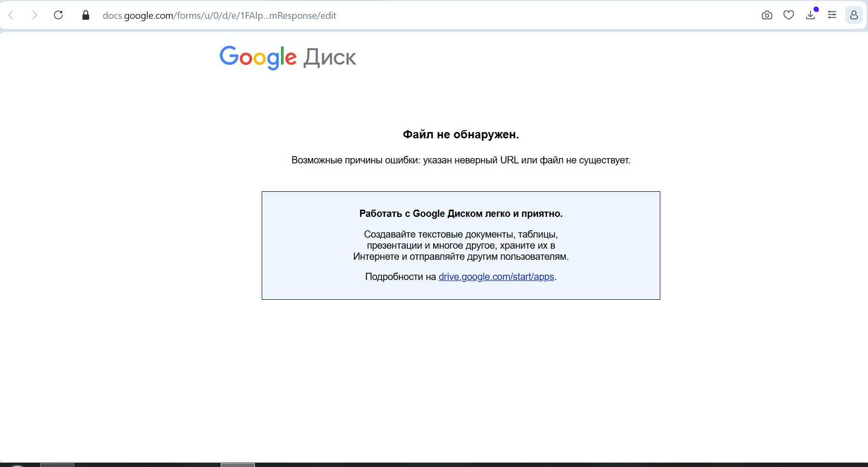Image resolution: width=868 pixels, height=467 pixels.
Task: Open the browser profile account button
Action: tap(854, 15)
